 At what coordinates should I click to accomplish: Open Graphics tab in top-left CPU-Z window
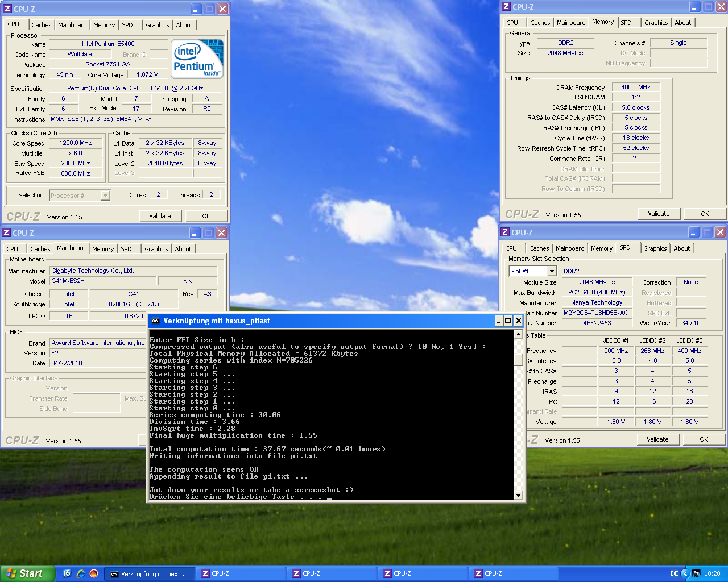(x=158, y=25)
